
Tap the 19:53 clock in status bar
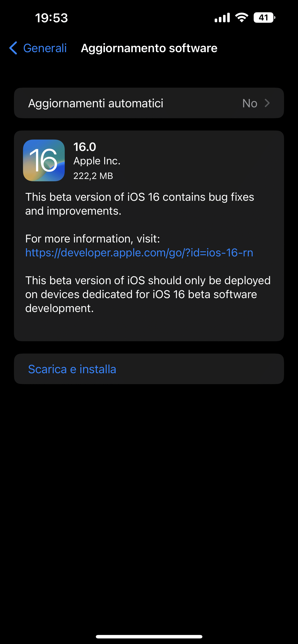tap(52, 18)
